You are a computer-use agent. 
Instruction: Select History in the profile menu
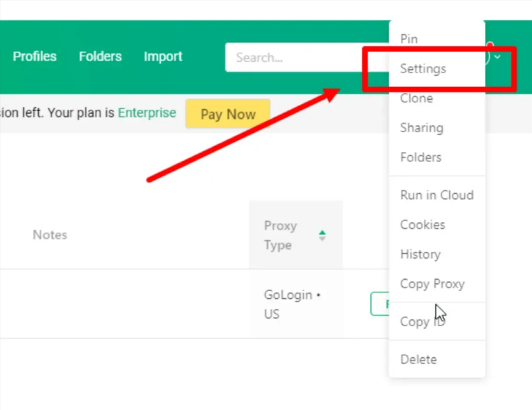click(x=420, y=254)
